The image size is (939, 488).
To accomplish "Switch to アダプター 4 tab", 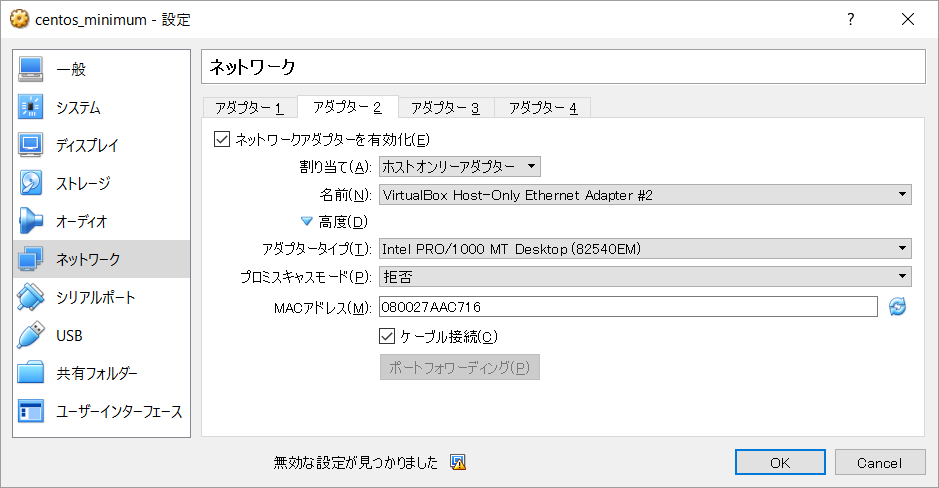I will pos(543,108).
